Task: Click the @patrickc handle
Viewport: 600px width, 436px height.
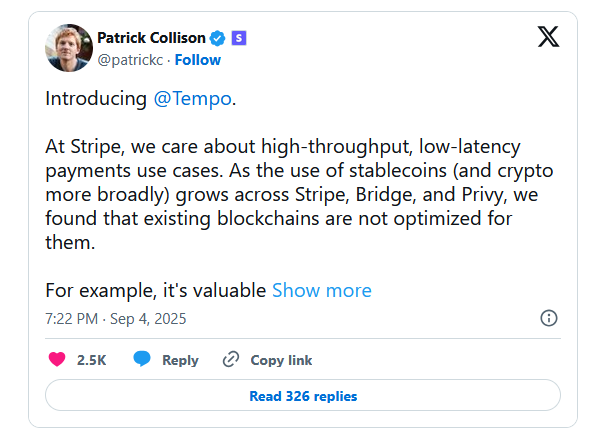Action: tap(130, 60)
